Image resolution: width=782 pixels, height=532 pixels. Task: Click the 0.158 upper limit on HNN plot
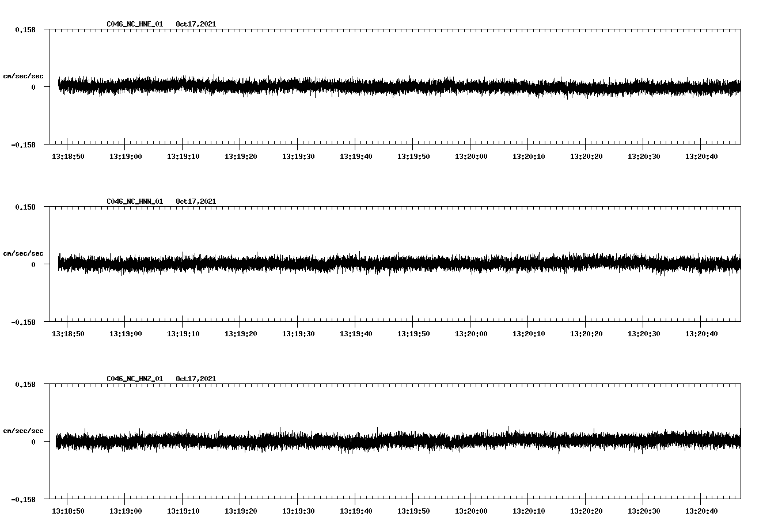(25, 207)
